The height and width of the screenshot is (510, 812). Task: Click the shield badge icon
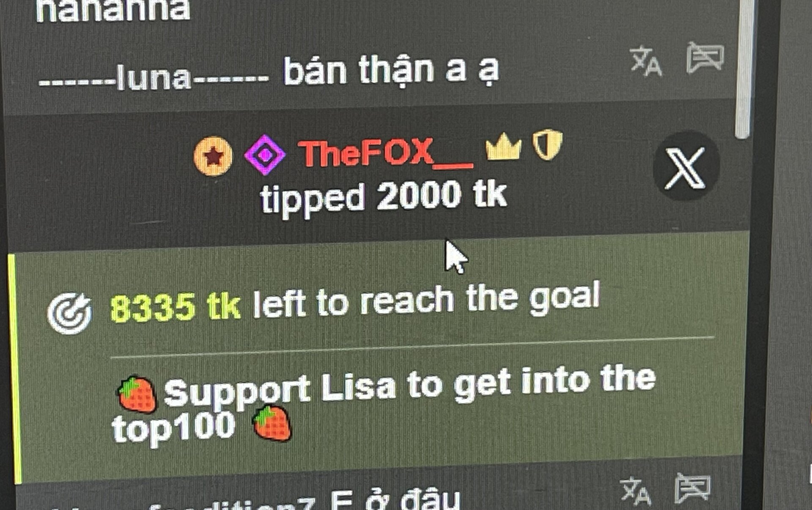[547, 145]
